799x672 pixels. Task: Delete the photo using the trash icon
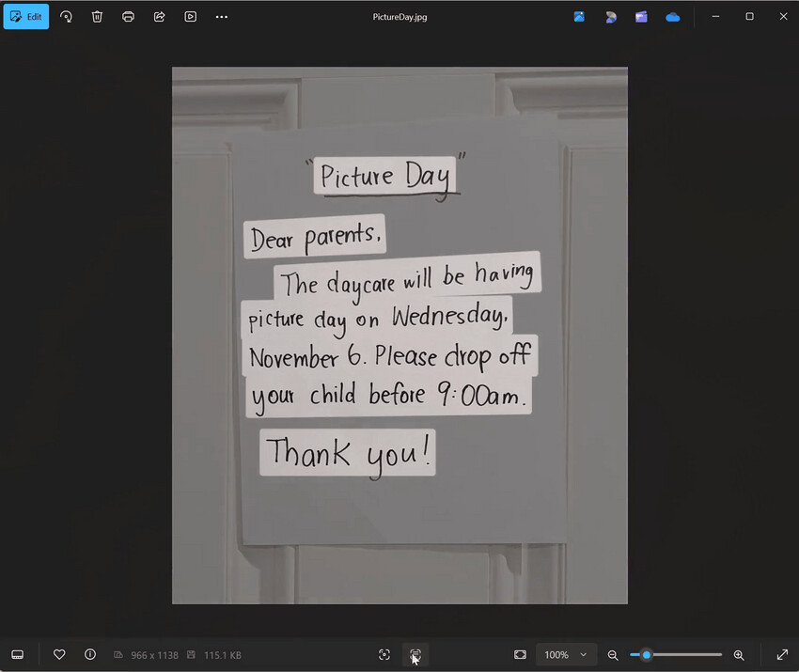point(97,17)
